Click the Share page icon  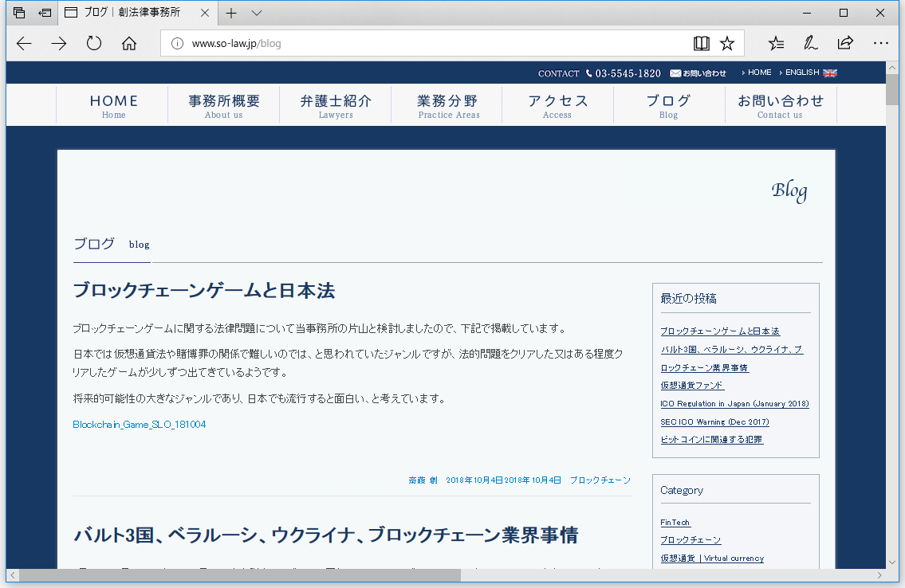click(x=845, y=43)
